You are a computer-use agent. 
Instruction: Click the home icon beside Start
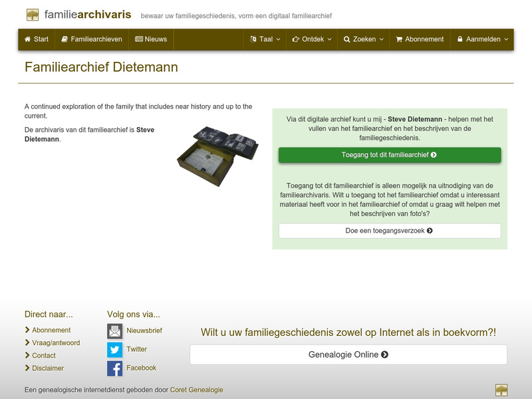tap(27, 39)
